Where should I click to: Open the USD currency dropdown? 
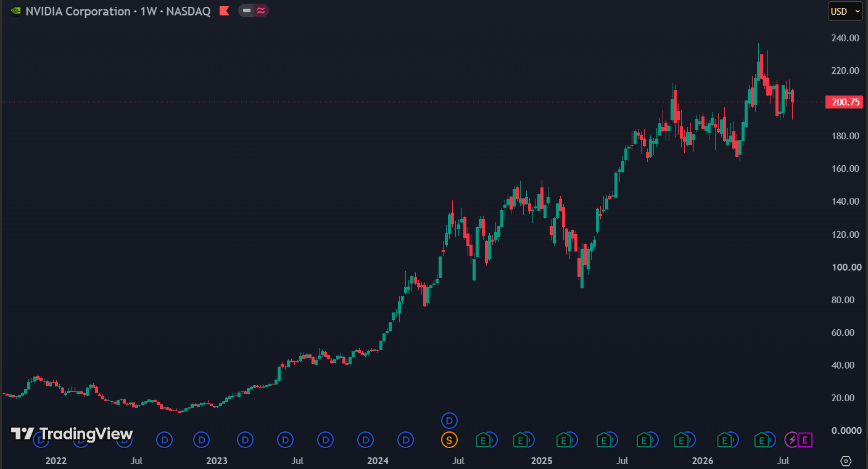(845, 11)
